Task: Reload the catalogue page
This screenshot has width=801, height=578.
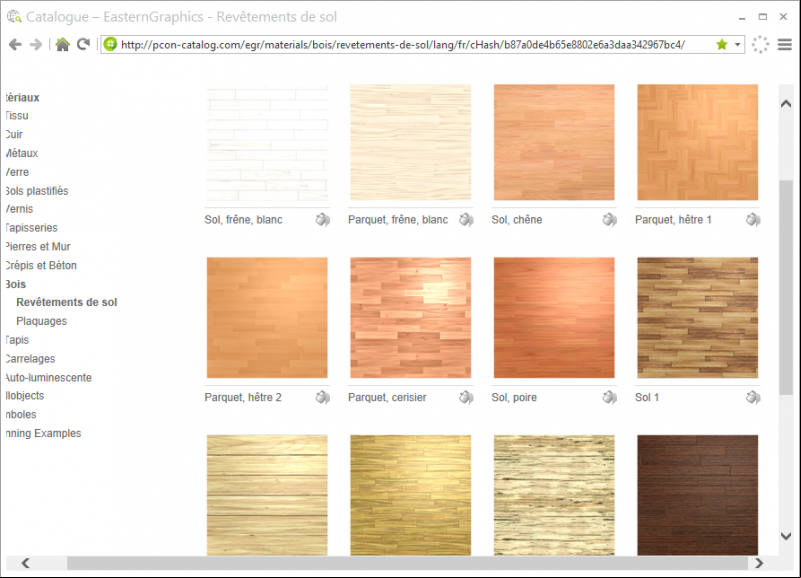Action: 83,44
